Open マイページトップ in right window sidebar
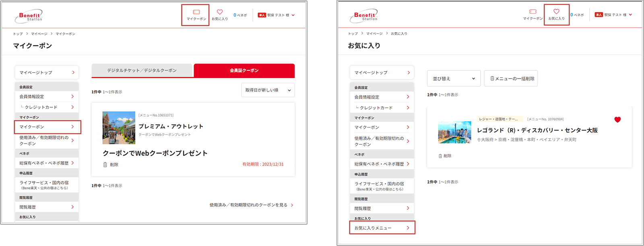Image resolution: width=644 pixels, height=246 pixels. pos(382,73)
